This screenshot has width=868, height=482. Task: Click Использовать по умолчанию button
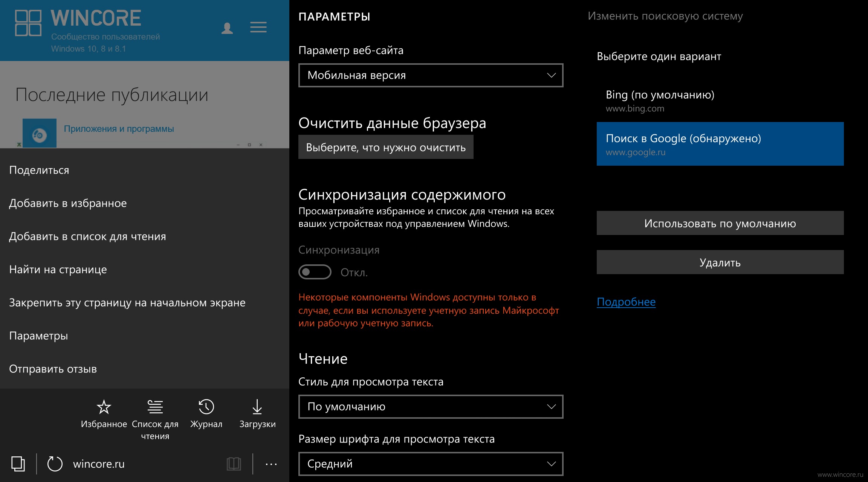[720, 223]
